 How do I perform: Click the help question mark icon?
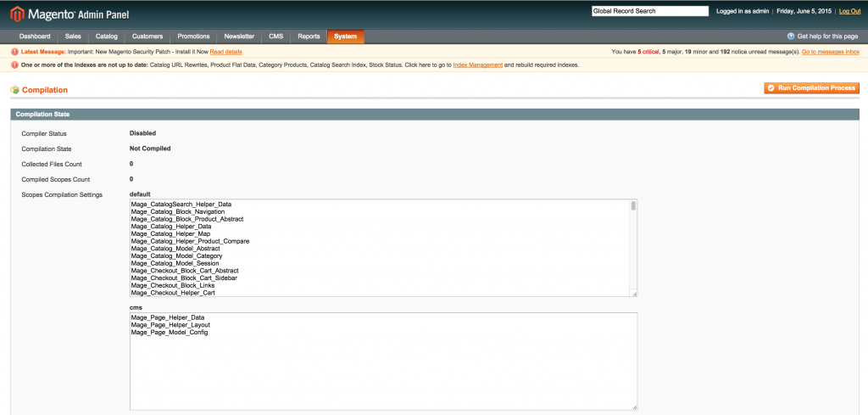[x=791, y=36]
